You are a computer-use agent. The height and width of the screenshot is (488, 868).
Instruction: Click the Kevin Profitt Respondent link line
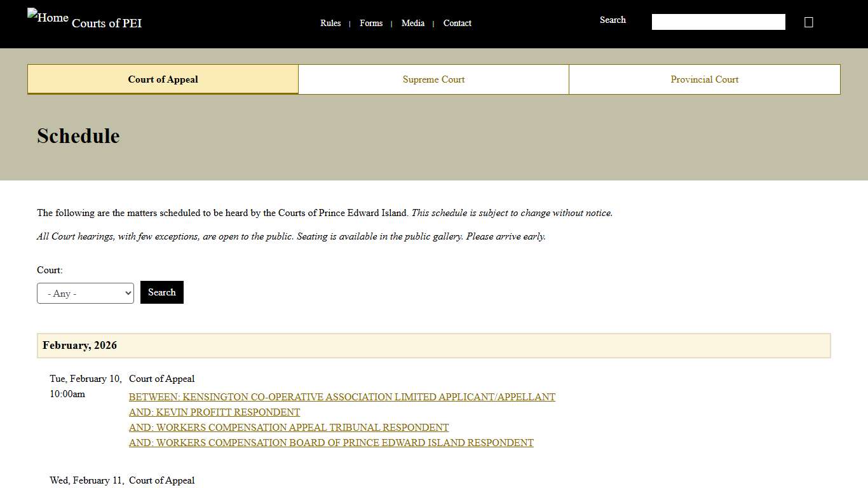(x=214, y=412)
